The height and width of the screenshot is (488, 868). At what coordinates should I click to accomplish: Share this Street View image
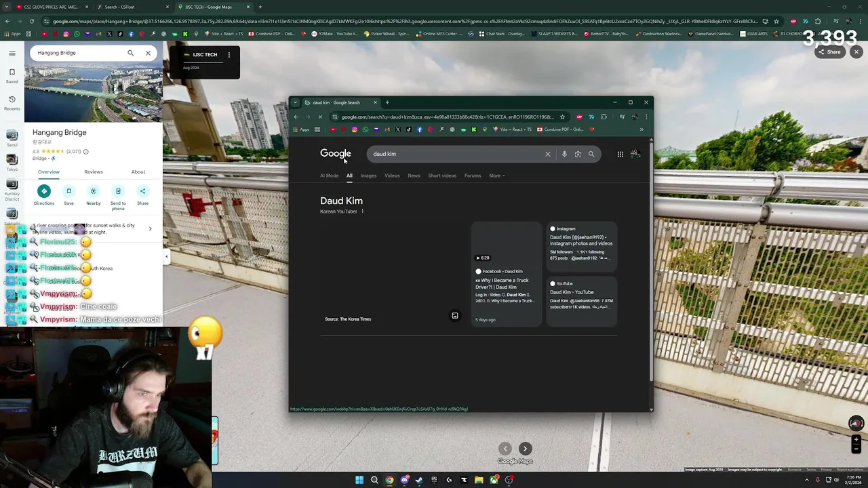(x=829, y=52)
